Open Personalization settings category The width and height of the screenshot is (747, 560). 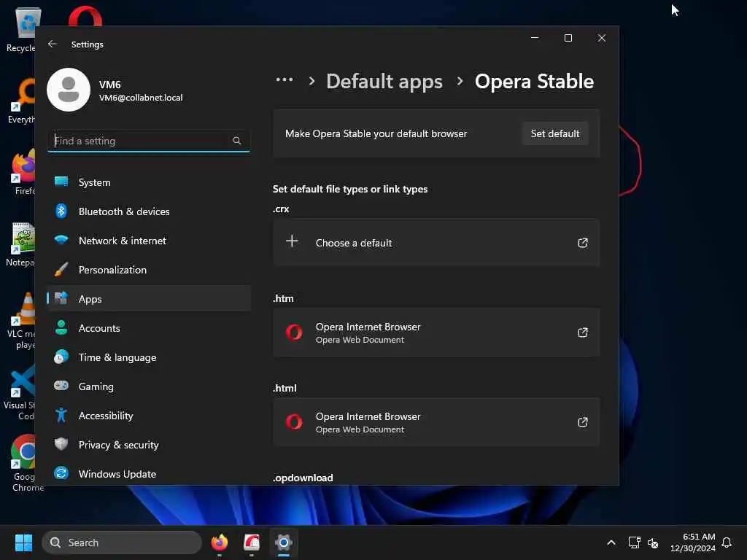(x=149, y=270)
